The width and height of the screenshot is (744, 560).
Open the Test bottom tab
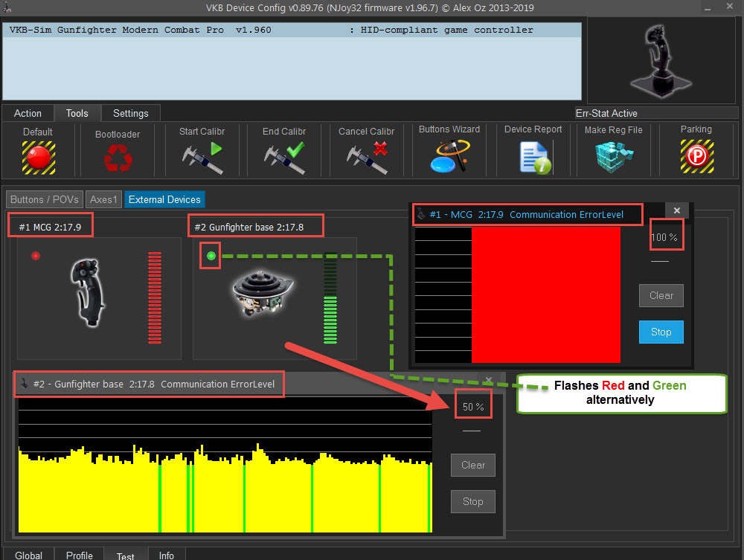[125, 556]
